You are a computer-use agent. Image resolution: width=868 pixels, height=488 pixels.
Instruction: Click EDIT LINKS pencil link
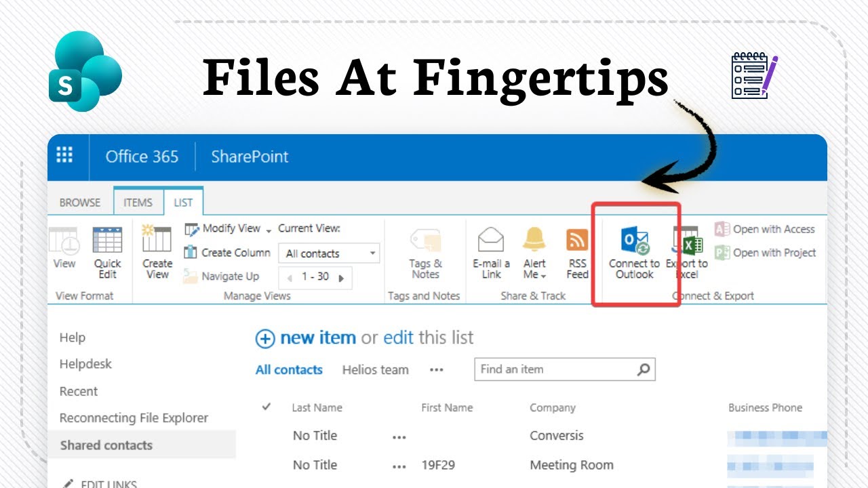tap(100, 484)
